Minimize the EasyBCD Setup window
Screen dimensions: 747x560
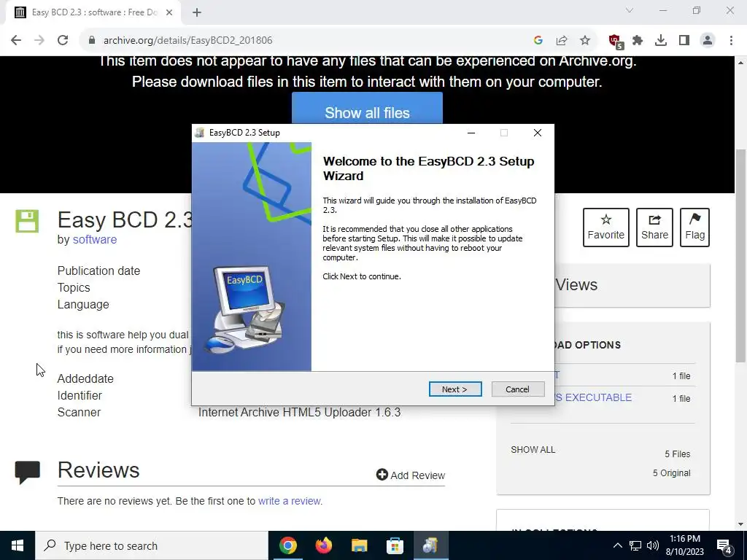(471, 133)
